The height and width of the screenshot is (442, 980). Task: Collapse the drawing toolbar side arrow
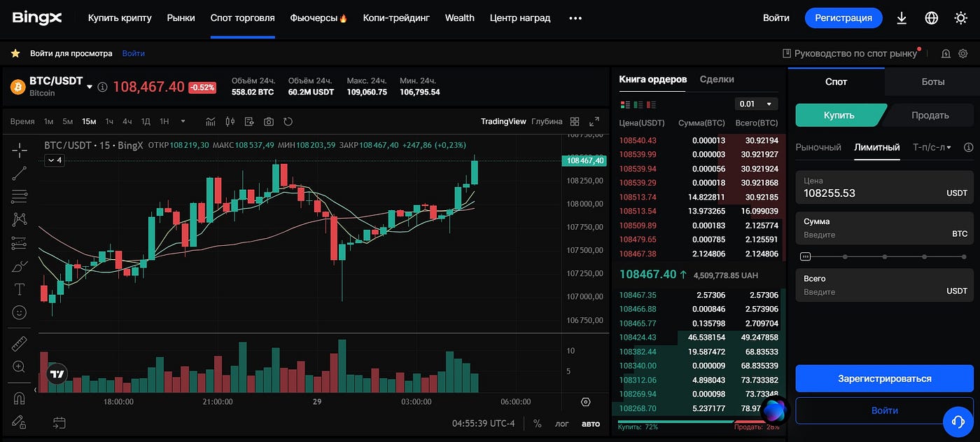[x=36, y=389]
